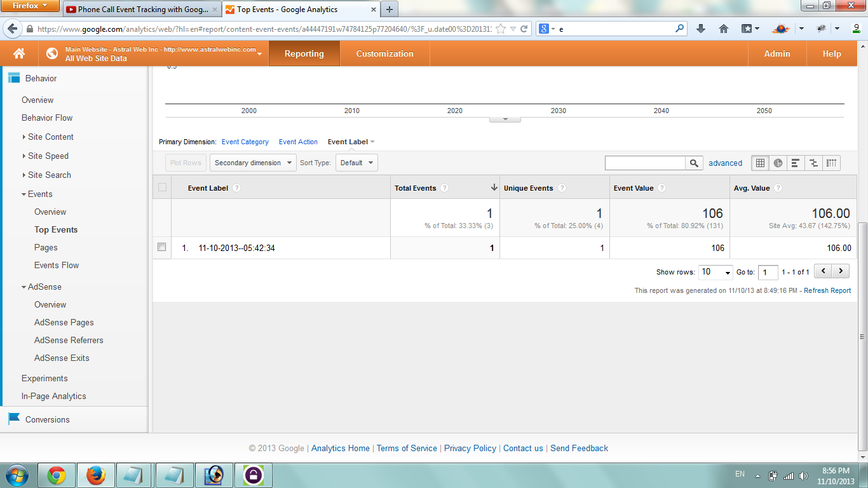This screenshot has height=488, width=868.
Task: Click the volume icon in system tray
Action: click(x=803, y=475)
